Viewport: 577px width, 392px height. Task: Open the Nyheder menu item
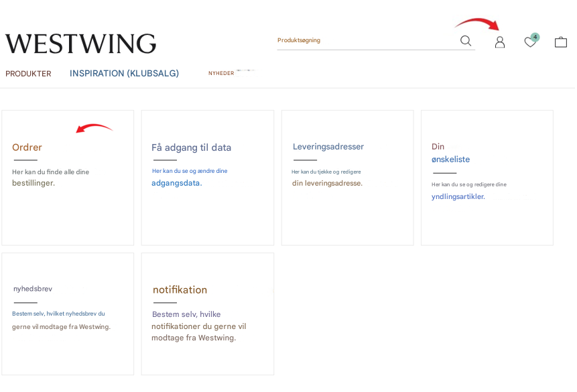click(x=221, y=73)
